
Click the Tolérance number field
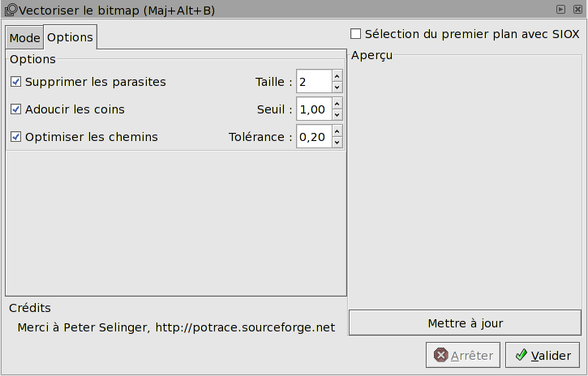[x=313, y=137]
